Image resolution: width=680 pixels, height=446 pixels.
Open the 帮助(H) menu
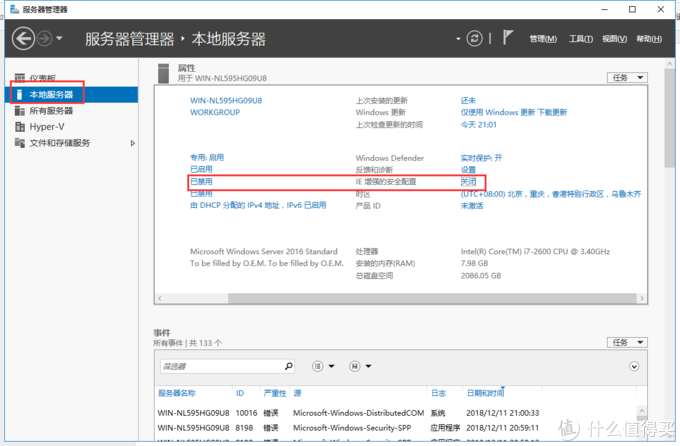[x=649, y=39]
